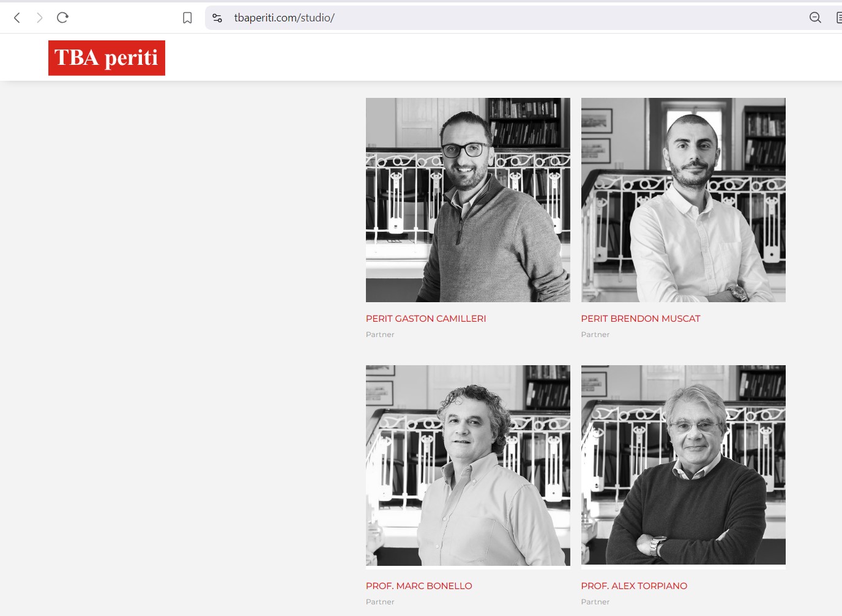Image resolution: width=842 pixels, height=616 pixels.
Task: Open Perit Gaston Camilleri's portrait photo
Action: pos(468,200)
